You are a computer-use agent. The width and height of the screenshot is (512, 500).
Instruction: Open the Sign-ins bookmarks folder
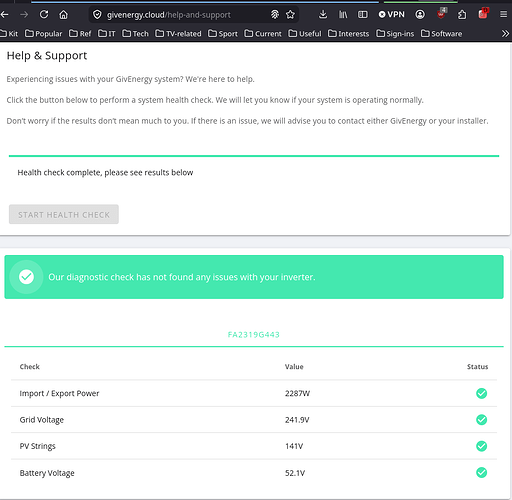[x=395, y=34]
